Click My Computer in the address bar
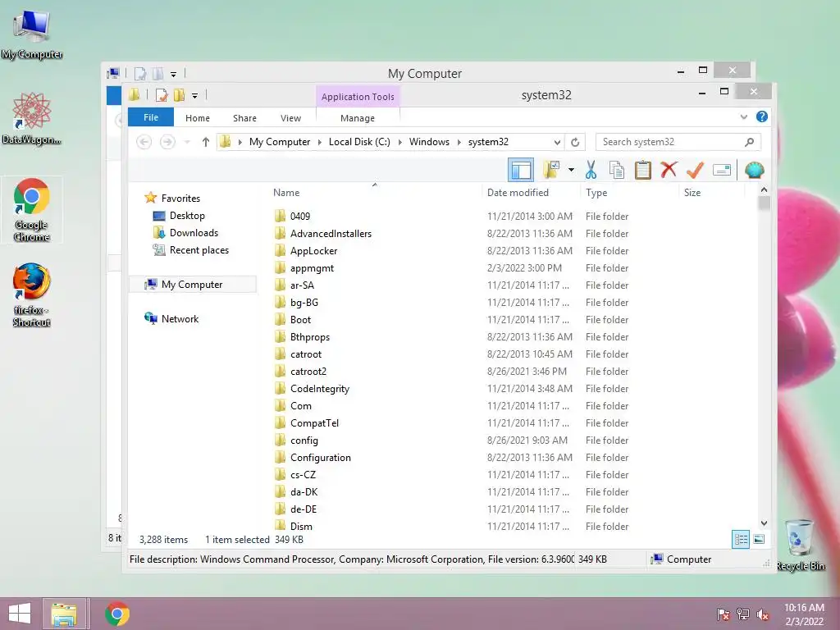 click(x=280, y=142)
